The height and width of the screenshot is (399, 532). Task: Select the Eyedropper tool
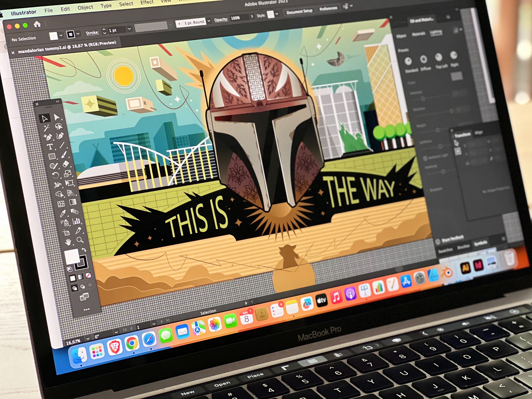click(63, 213)
